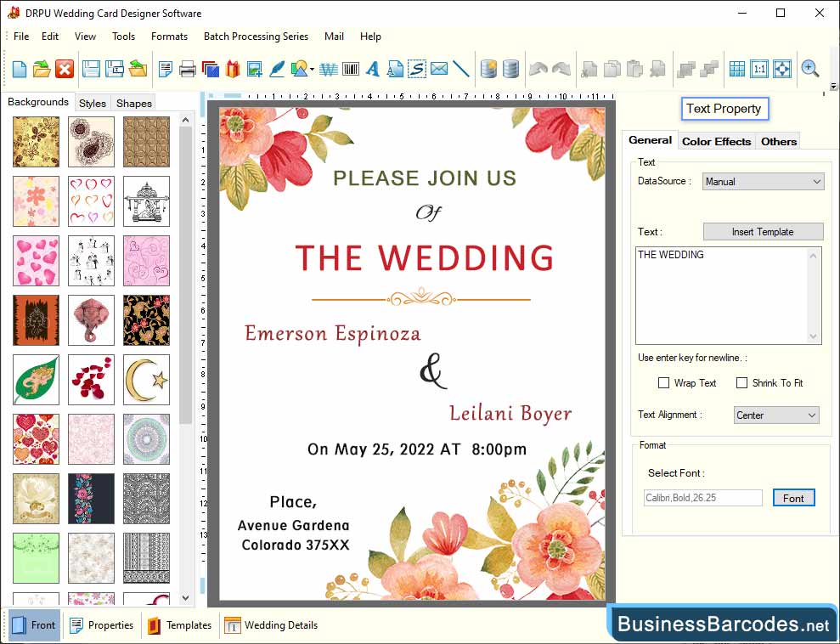Viewport: 840px width, 644px height.
Task: Open the Properties bottom button
Action: (x=102, y=625)
